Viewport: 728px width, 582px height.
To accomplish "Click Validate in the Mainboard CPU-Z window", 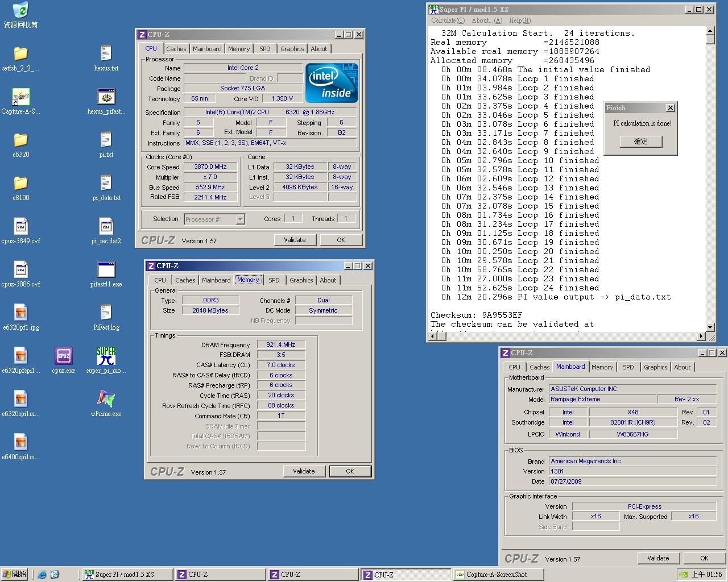I will (658, 558).
